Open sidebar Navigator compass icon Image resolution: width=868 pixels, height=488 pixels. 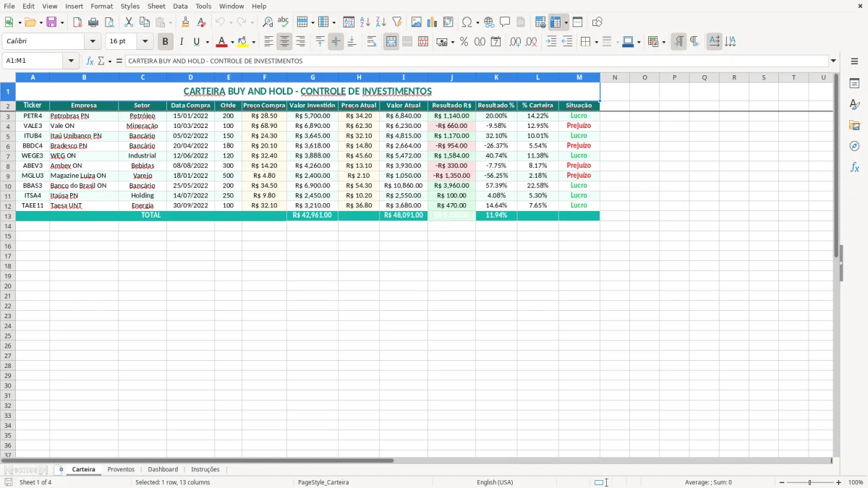coord(854,146)
